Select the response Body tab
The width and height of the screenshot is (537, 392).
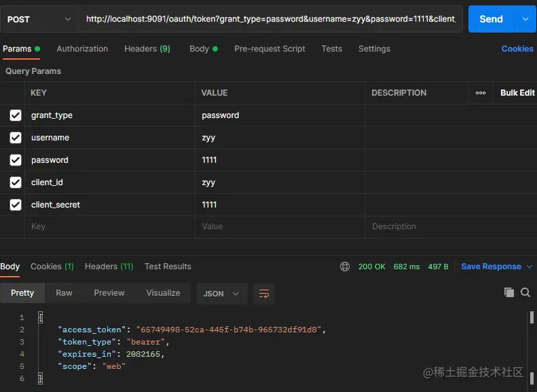pos(10,267)
